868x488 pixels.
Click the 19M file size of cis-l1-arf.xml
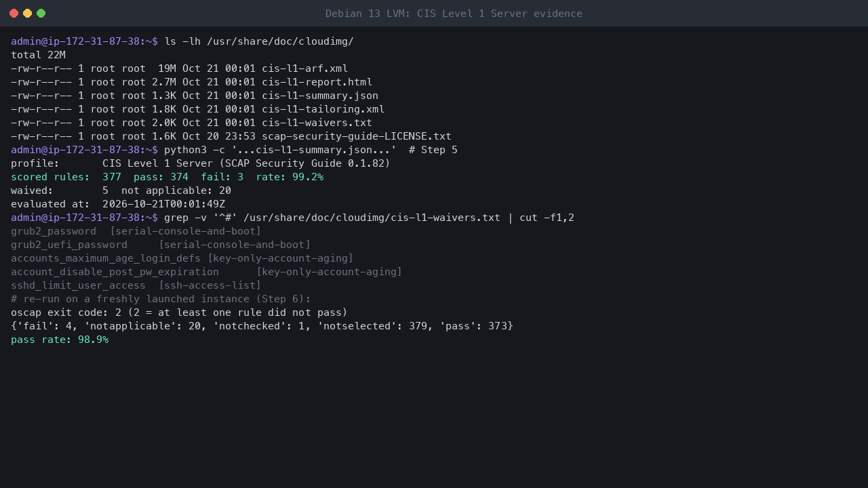click(167, 68)
